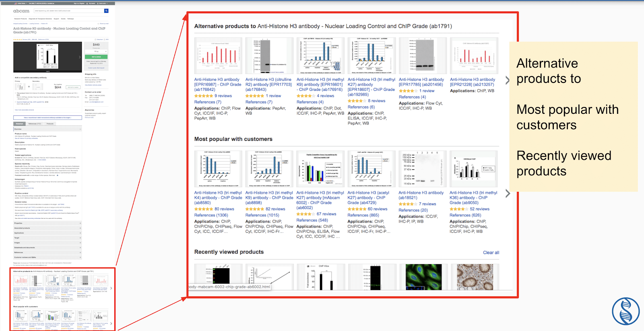
Task: Open References (1015) link for ab8898
Action: (x=262, y=215)
